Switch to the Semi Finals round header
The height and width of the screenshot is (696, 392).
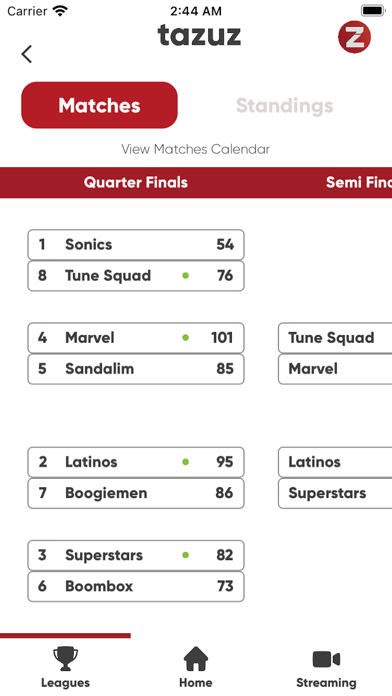tap(359, 182)
